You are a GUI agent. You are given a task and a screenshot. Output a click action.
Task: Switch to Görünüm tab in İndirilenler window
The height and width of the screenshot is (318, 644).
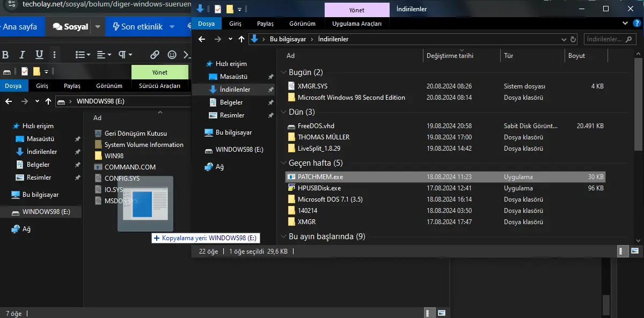[302, 24]
